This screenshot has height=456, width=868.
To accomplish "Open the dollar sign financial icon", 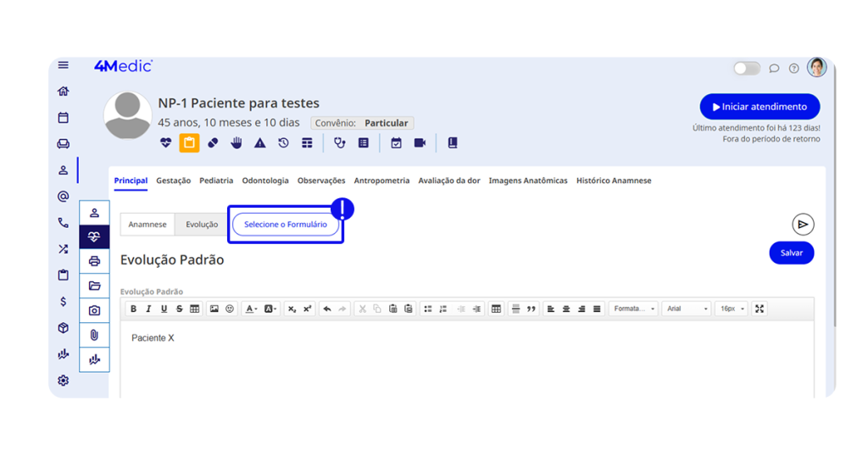I will (63, 302).
